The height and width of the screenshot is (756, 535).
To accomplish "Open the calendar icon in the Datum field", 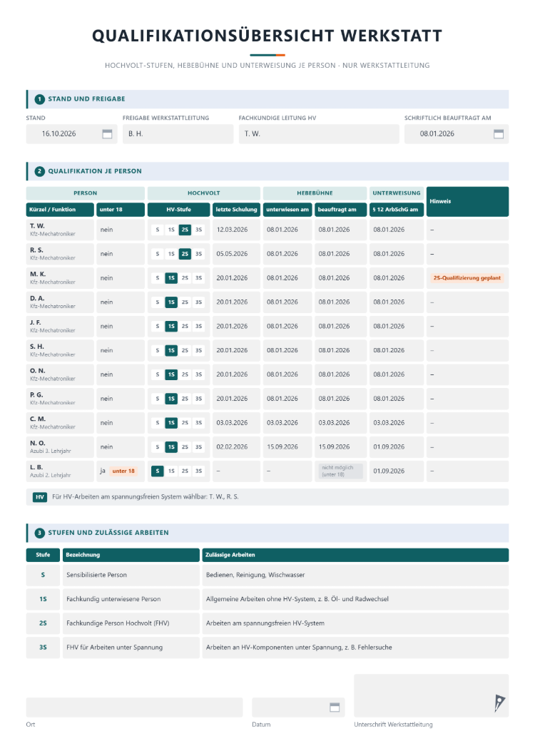I will [x=335, y=708].
